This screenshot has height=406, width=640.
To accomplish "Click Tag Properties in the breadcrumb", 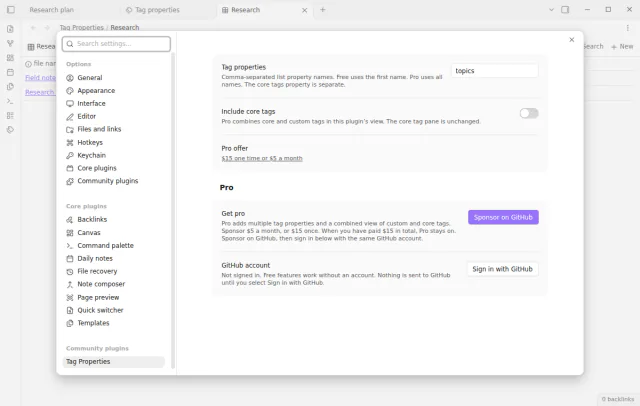I will click(82, 27).
